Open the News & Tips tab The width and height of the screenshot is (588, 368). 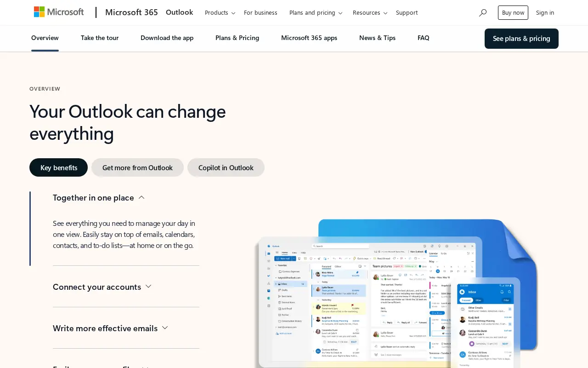(x=378, y=38)
